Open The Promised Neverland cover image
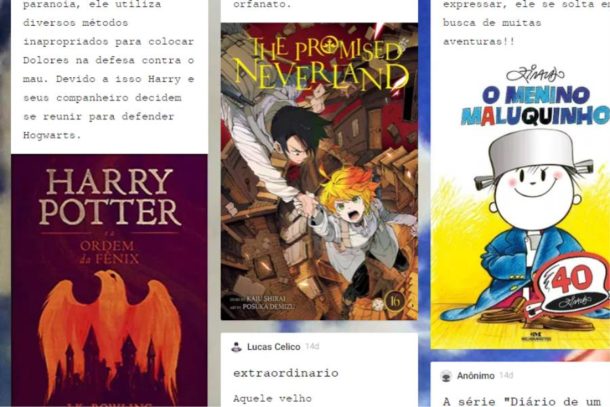610x407 pixels. coord(319,172)
